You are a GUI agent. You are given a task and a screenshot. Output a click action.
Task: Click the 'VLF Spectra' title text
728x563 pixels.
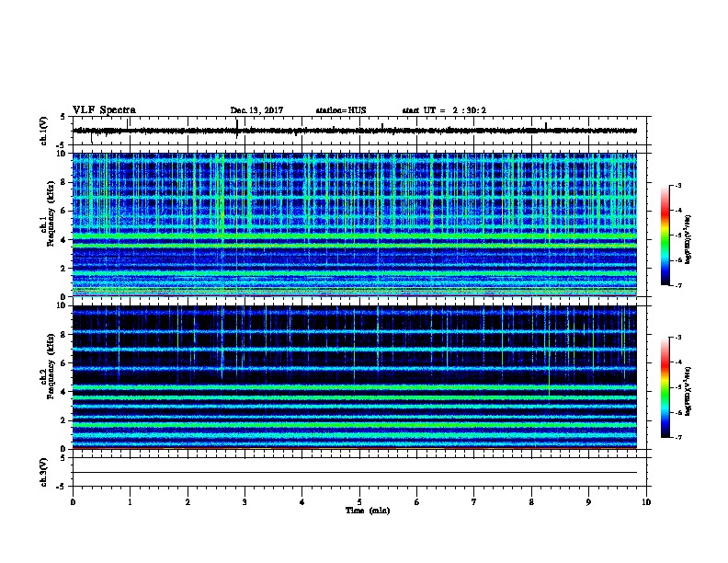click(x=104, y=110)
